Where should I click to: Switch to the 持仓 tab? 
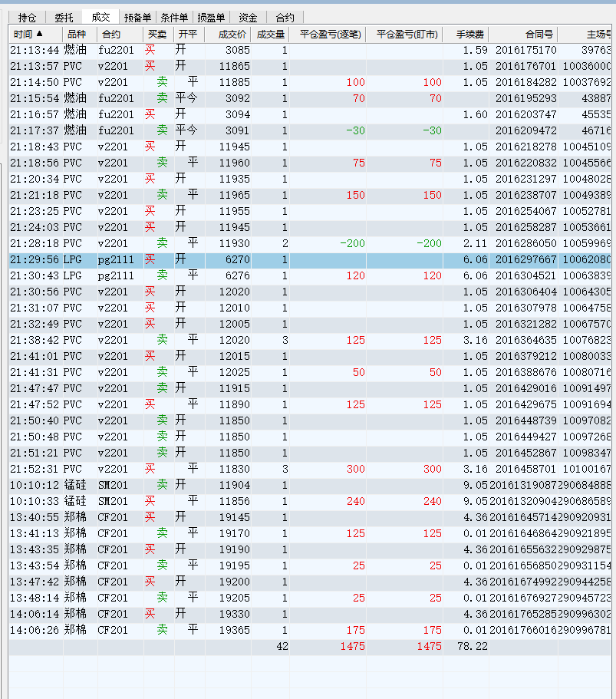[27, 18]
